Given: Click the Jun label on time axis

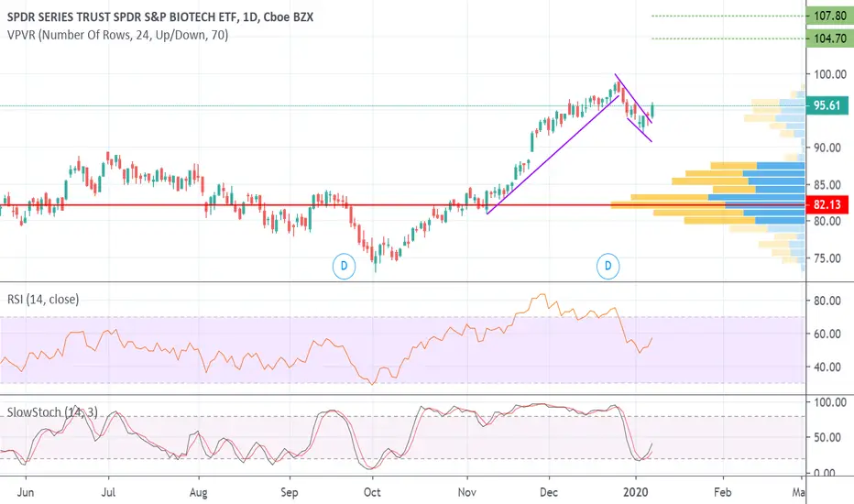Looking at the screenshot, I should (26, 492).
